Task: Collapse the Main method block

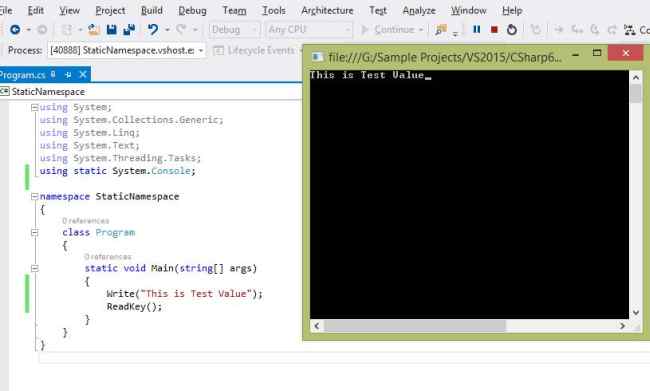Action: (35, 269)
